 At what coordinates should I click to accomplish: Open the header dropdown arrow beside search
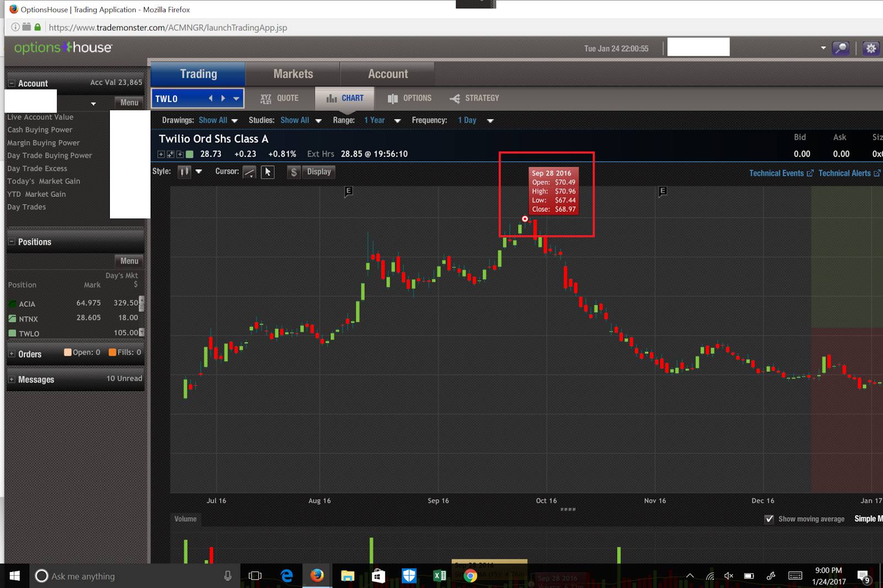(x=823, y=48)
